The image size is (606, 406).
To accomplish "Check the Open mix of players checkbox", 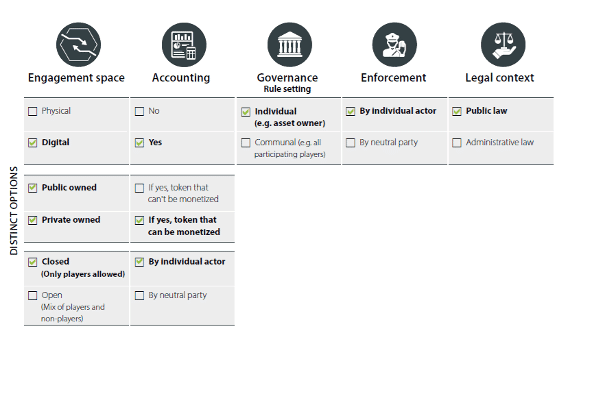I will point(32,296).
